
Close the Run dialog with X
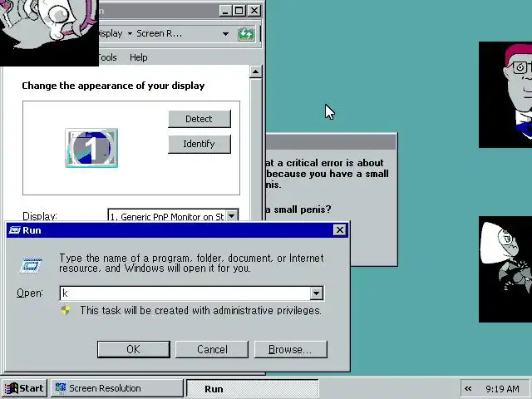click(340, 230)
